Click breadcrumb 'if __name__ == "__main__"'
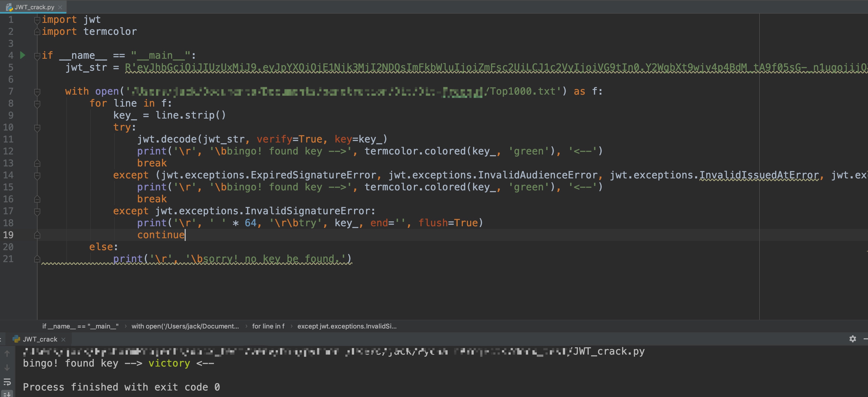Viewport: 868px width, 397px height. pos(80,326)
